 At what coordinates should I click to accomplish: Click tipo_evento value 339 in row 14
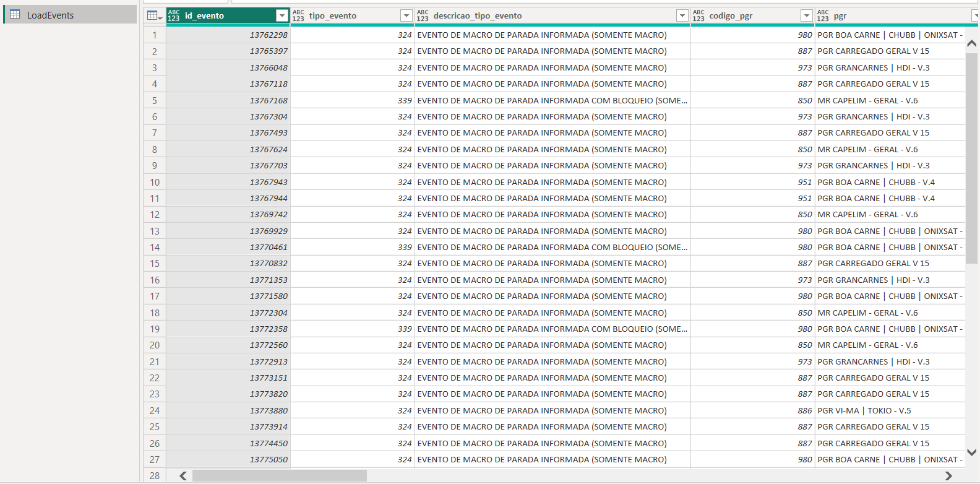point(353,247)
